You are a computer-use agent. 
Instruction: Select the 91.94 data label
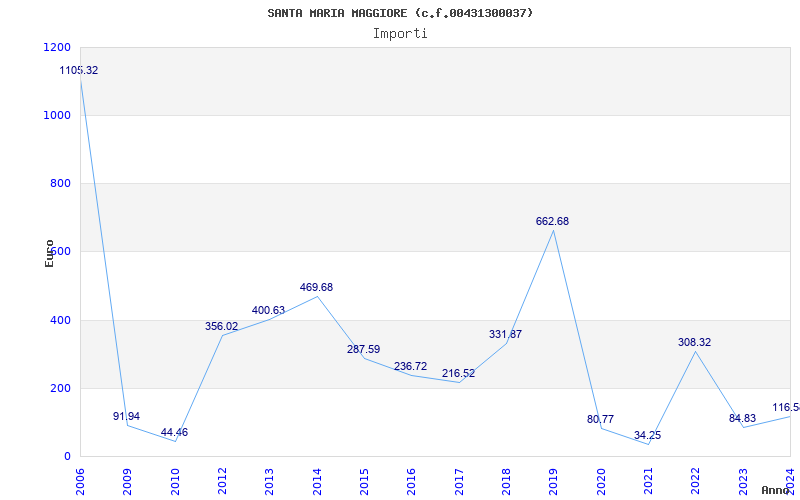[x=126, y=416]
